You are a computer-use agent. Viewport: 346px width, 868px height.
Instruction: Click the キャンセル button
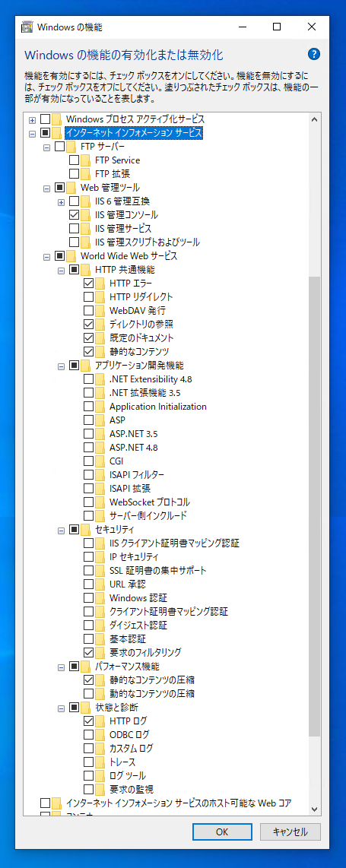tap(290, 831)
